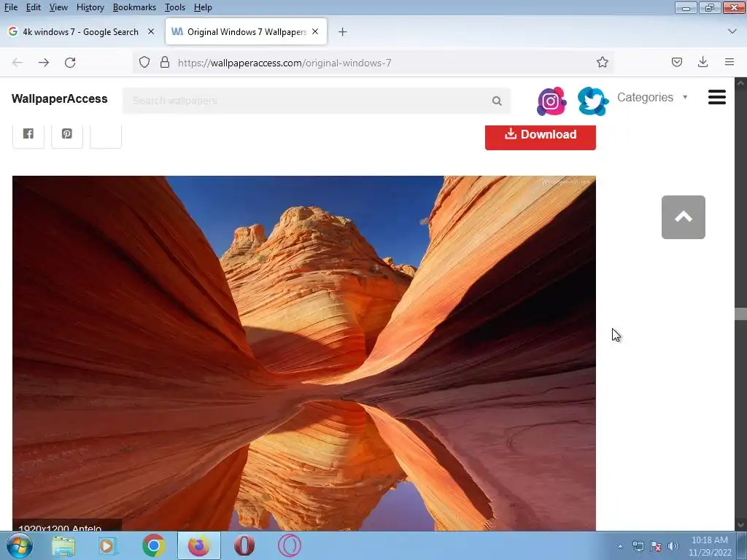Open the tracking protection shield icon
The width and height of the screenshot is (747, 560).
[144, 63]
